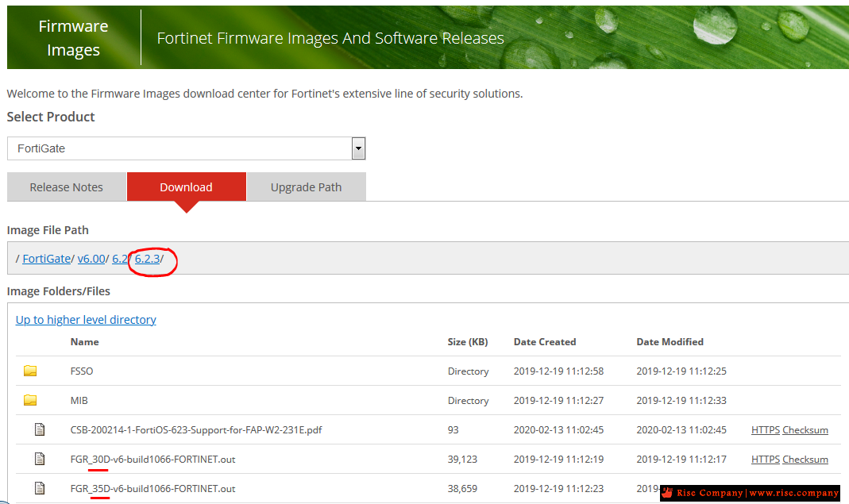This screenshot has width=849, height=504.
Task: Click the Firmware Images banner title
Action: pyautogui.click(x=73, y=38)
